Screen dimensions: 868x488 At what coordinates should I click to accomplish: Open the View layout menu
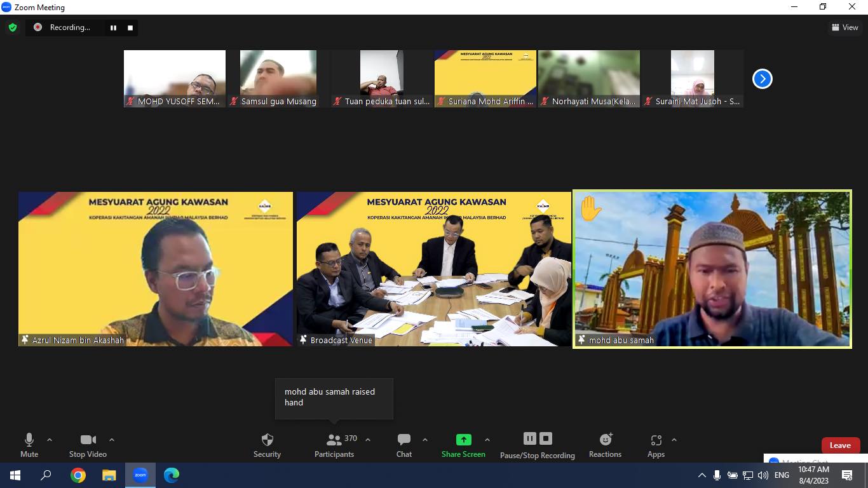[845, 27]
